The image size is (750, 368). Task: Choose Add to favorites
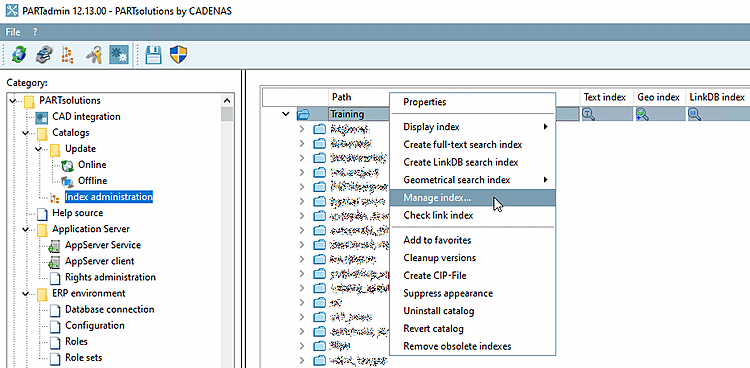tap(473, 240)
